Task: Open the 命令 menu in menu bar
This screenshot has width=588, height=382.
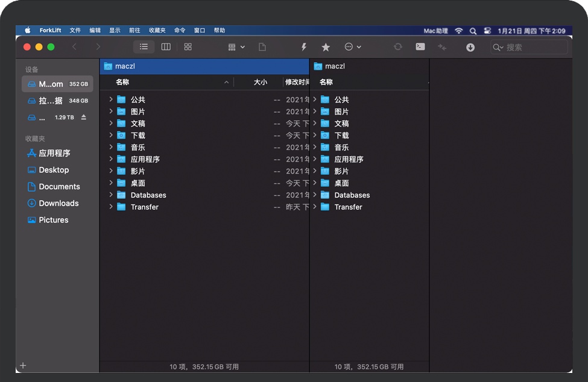Action: coord(180,30)
